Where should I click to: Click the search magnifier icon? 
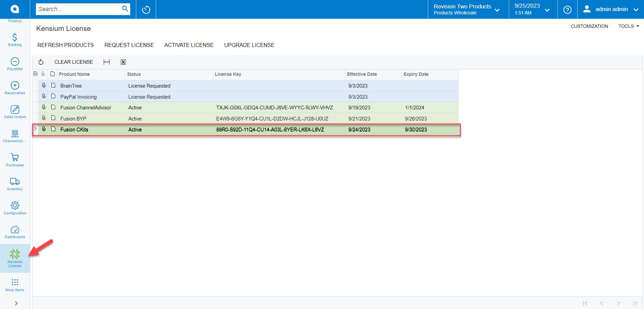tap(125, 9)
